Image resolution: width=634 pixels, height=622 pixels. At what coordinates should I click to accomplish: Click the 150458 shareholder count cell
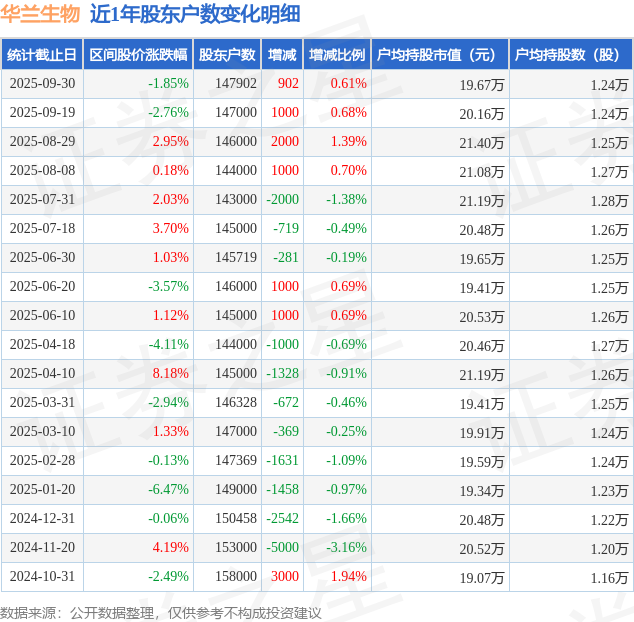click(x=235, y=519)
